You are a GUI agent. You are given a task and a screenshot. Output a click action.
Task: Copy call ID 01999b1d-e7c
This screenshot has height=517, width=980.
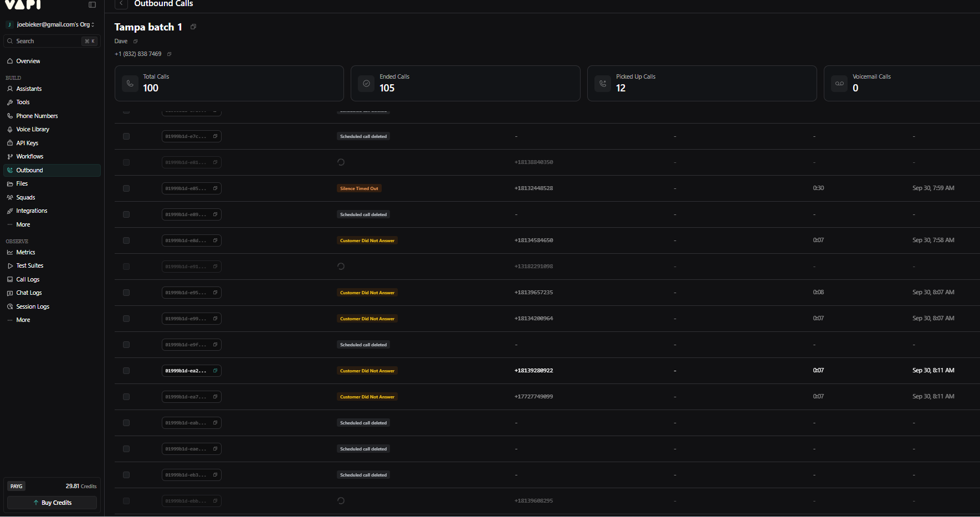(215, 136)
